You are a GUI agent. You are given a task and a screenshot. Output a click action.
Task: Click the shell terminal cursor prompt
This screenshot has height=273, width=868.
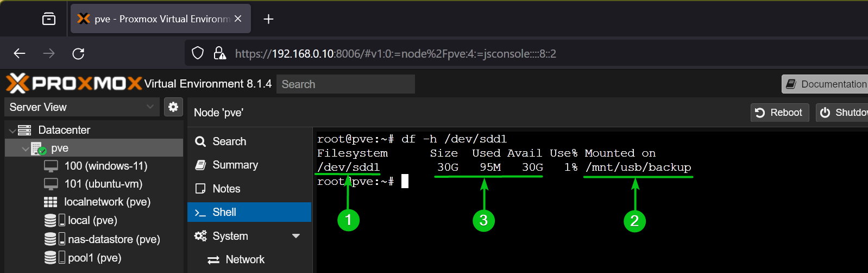405,182
